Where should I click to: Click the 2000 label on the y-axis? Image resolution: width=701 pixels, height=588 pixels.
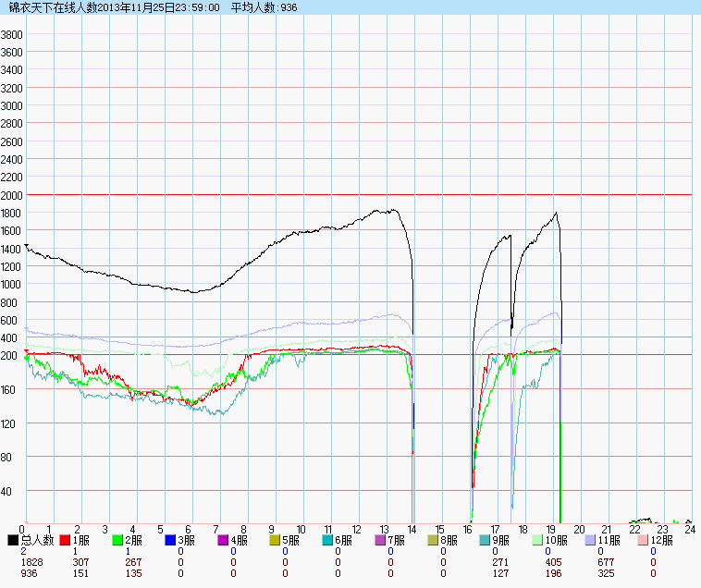(x=12, y=195)
